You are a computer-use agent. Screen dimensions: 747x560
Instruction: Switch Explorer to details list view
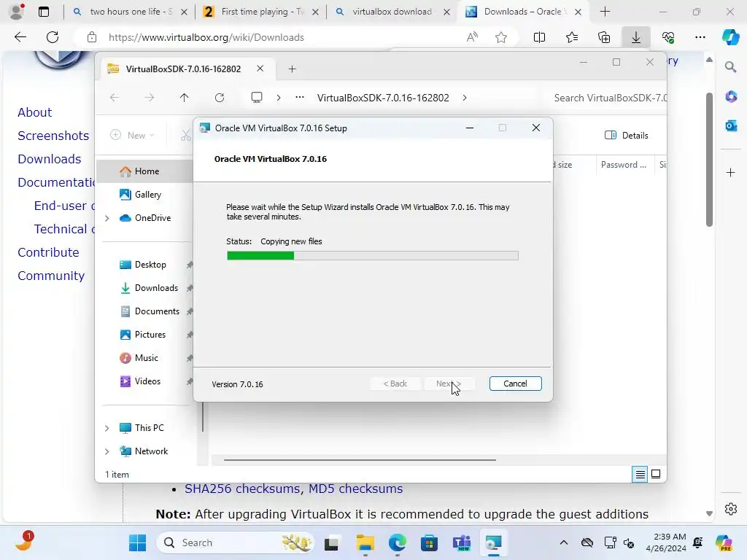[x=640, y=474]
